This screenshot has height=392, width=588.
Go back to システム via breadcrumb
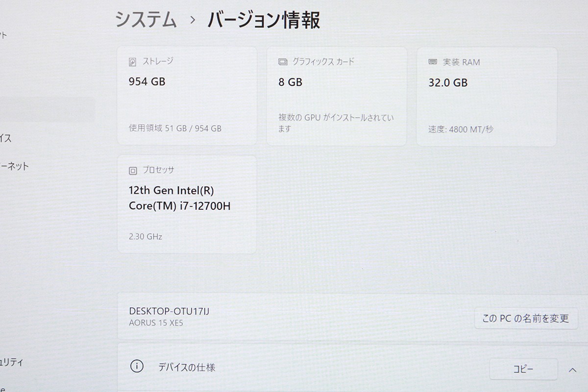[146, 21]
